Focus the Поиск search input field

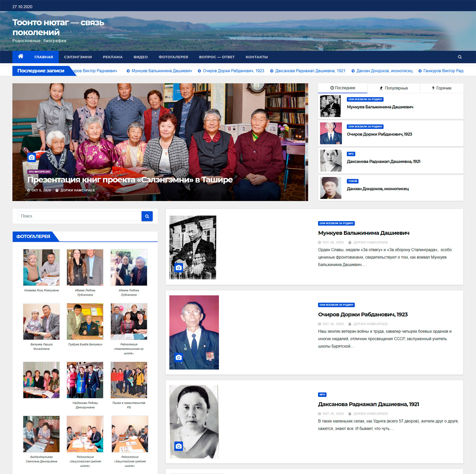pos(79,216)
